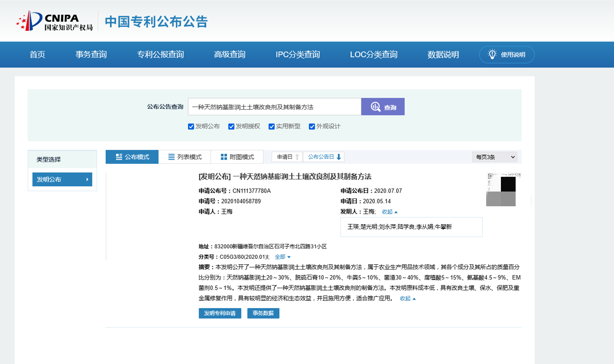The width and height of the screenshot is (614, 364).
Task: Click the QR code thumbnail
Action: coord(503,190)
